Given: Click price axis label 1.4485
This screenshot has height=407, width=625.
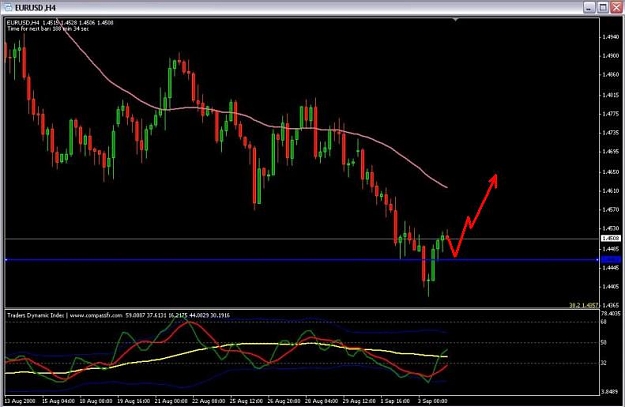Looking at the screenshot, I should (611, 249).
